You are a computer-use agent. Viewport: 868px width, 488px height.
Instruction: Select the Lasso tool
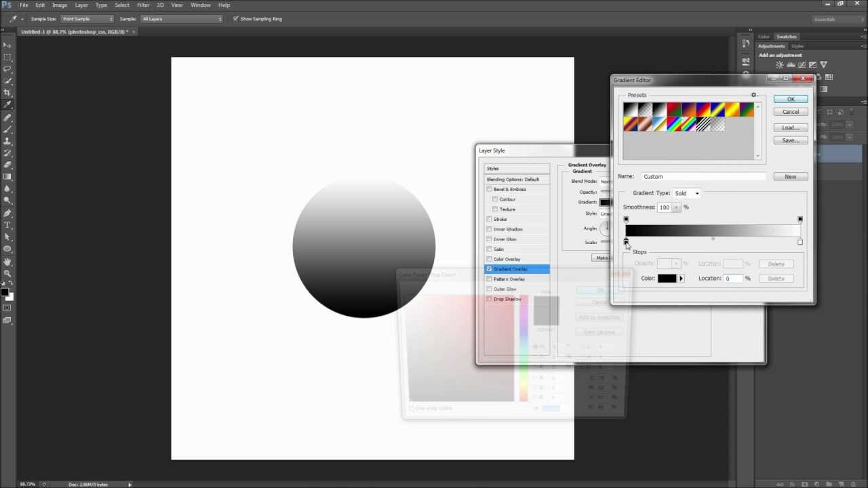(x=7, y=69)
